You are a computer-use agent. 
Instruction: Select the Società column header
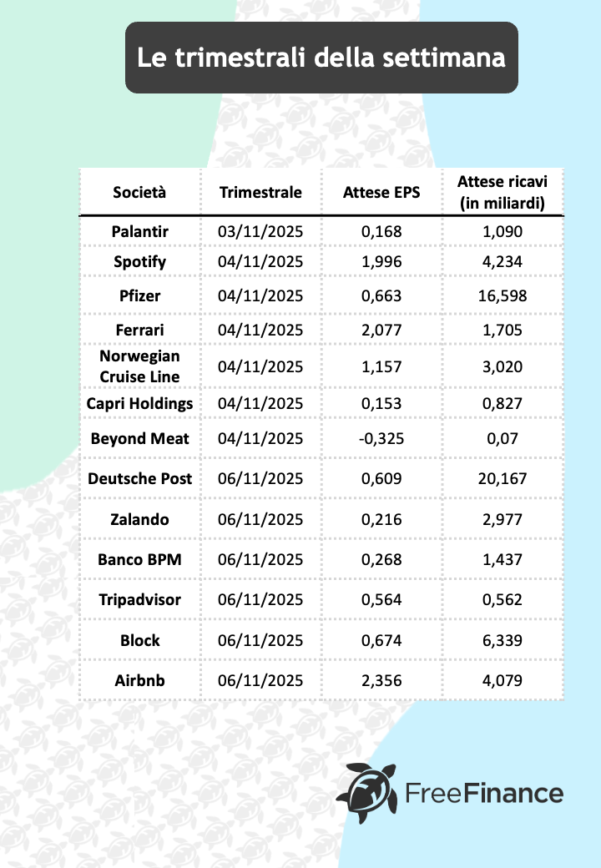click(x=139, y=193)
